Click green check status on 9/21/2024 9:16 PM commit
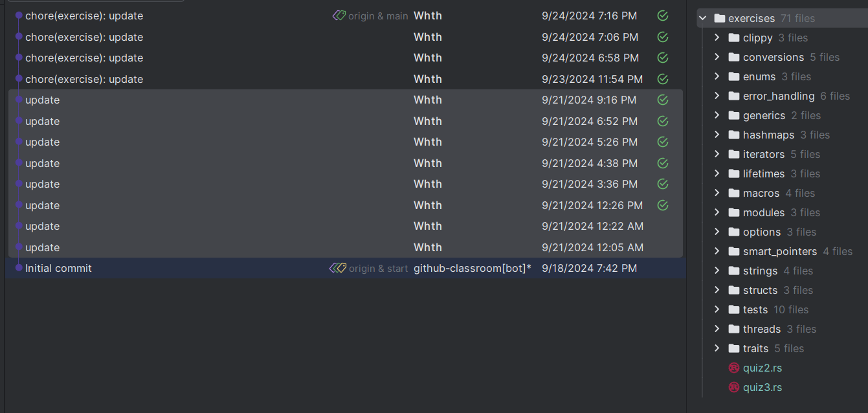 [x=662, y=100]
